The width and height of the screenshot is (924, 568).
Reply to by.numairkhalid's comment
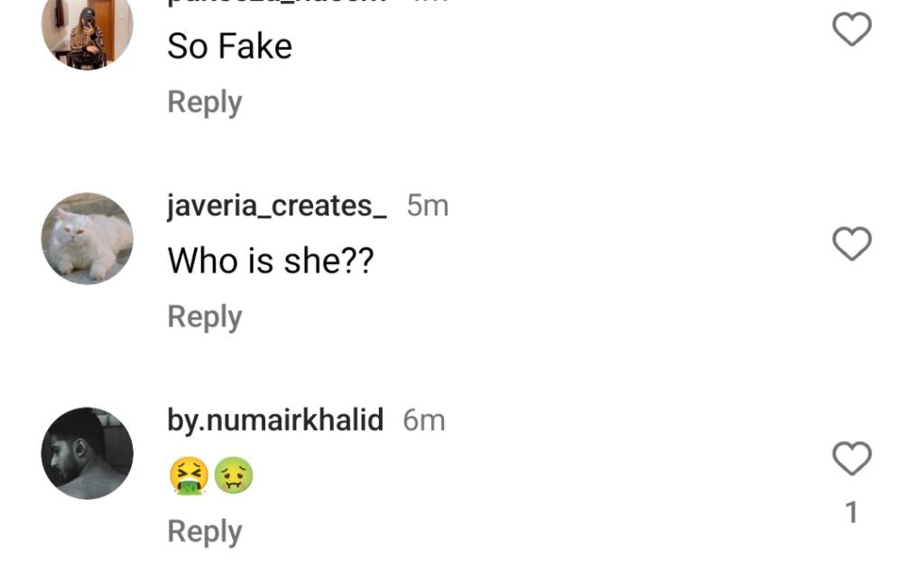(205, 531)
